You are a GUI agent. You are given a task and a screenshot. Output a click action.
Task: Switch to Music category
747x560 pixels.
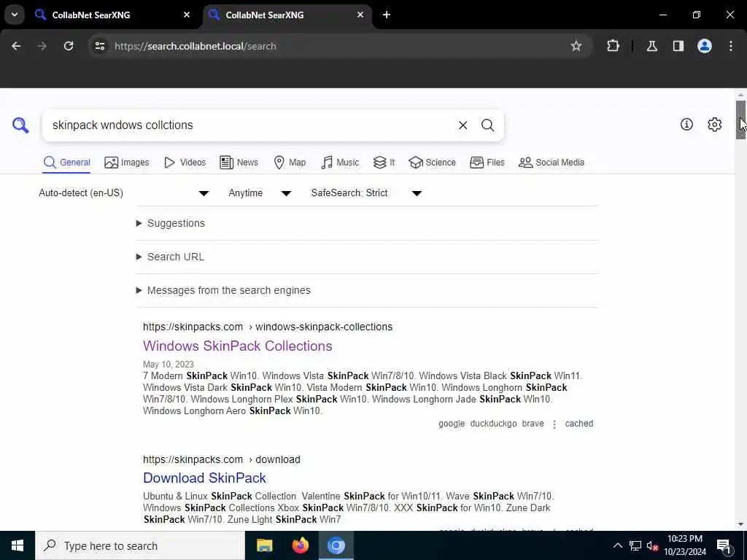[340, 163]
